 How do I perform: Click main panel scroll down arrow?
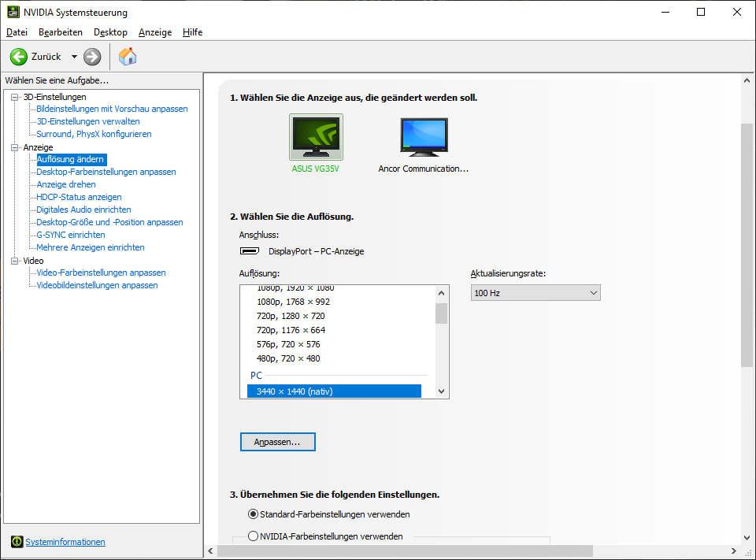click(747, 537)
